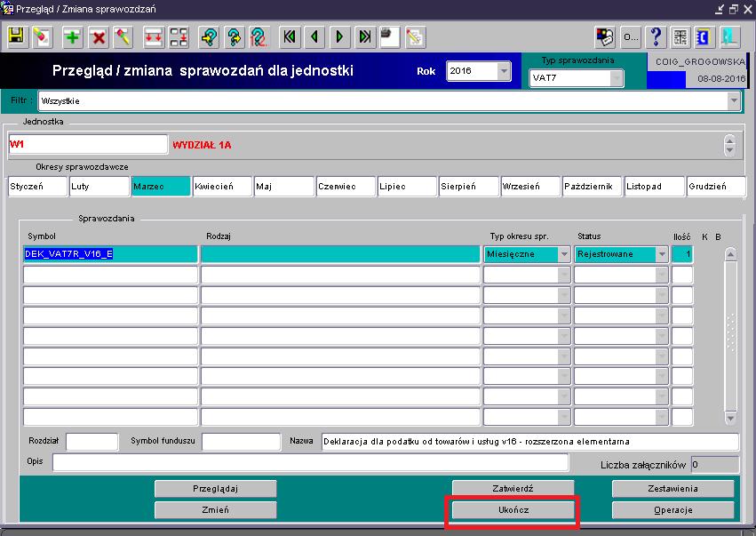Open the Typ sprawozdania VAT7 dropdown
Screen dimensions: 756x536
617,78
